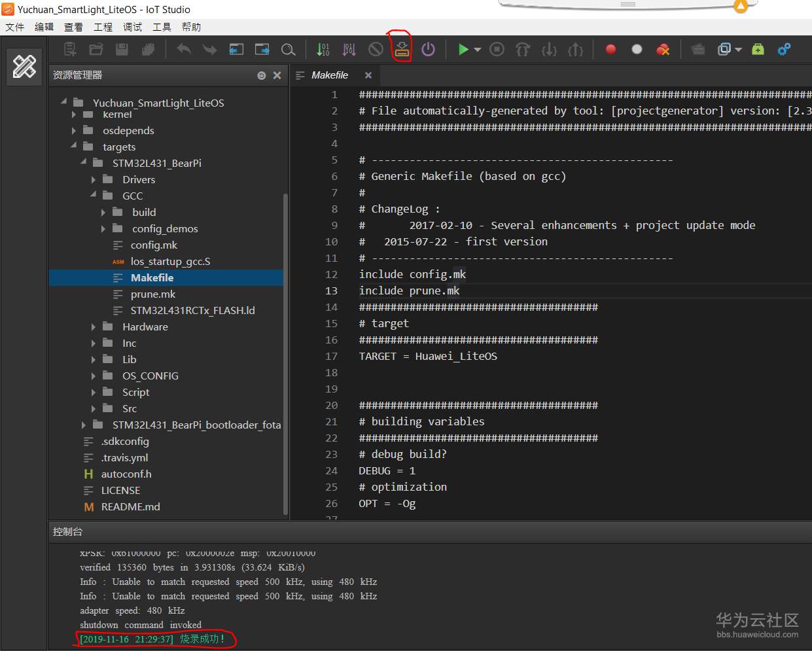Close the Makefile editor tab
The image size is (812, 651).
(368, 75)
